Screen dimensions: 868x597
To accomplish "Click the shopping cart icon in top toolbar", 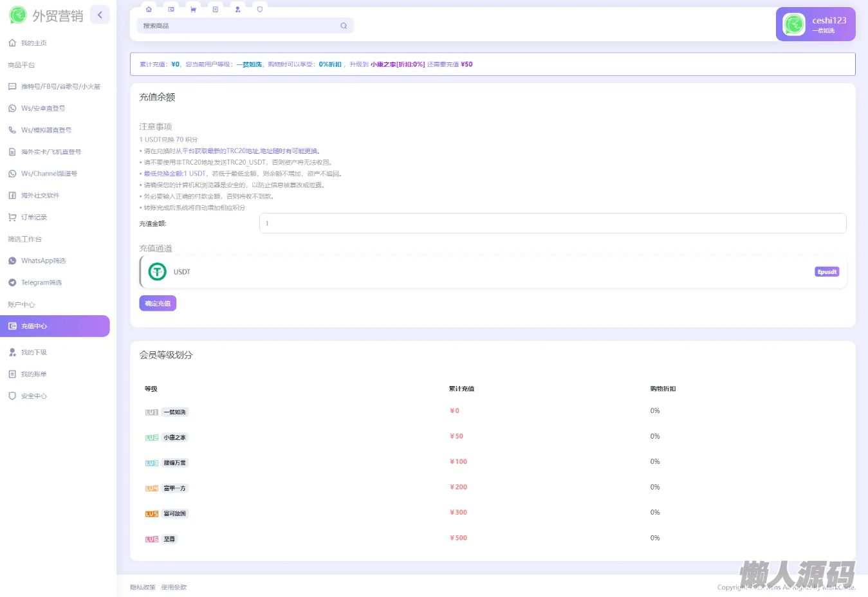I will point(193,10).
